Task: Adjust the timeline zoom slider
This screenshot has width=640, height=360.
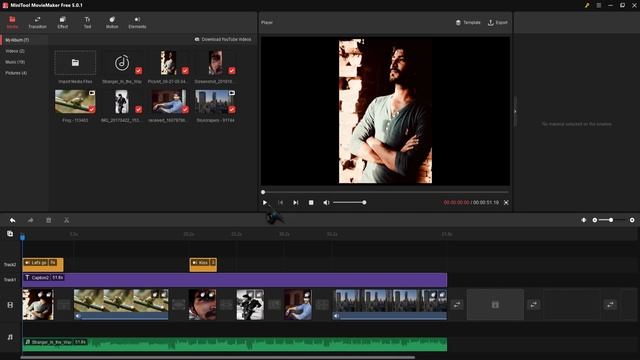Action: click(611, 220)
